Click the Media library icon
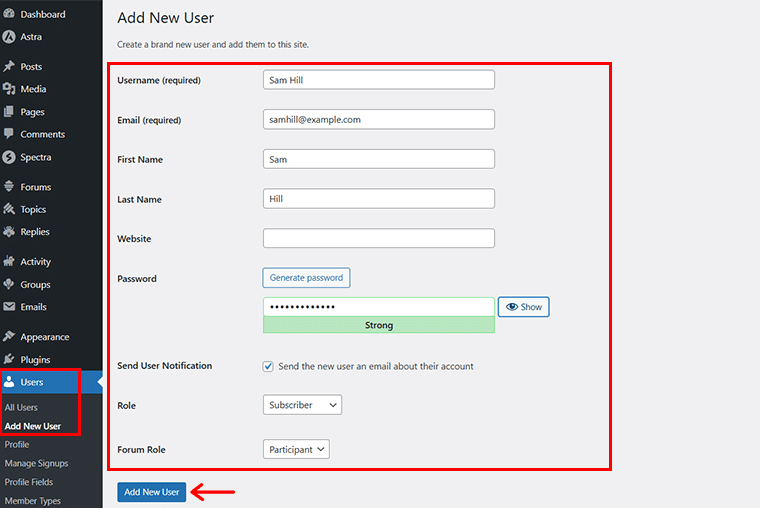The image size is (760, 508). pyautogui.click(x=9, y=89)
